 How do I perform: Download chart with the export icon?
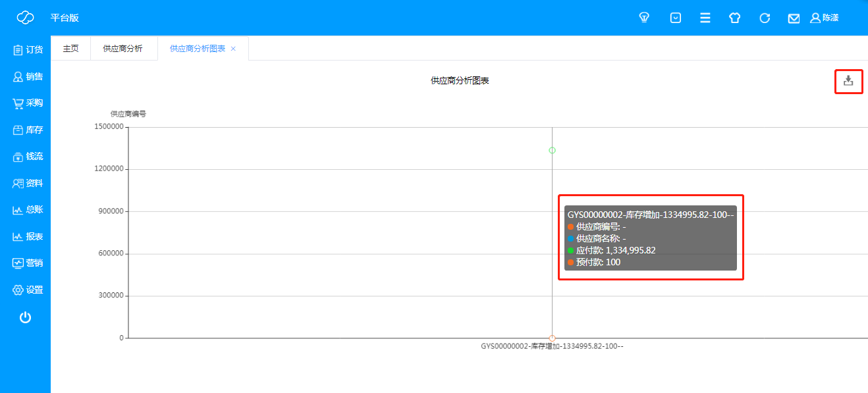point(849,81)
